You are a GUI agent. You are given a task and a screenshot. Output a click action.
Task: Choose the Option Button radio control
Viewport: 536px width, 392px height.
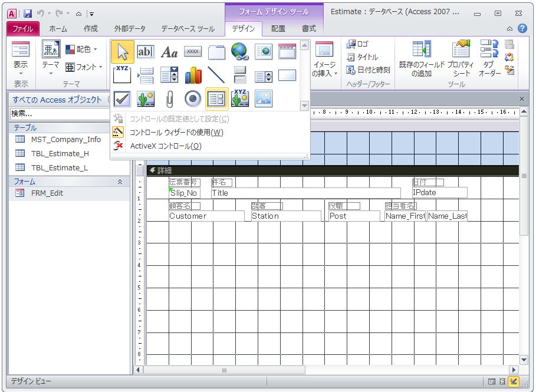tap(193, 99)
